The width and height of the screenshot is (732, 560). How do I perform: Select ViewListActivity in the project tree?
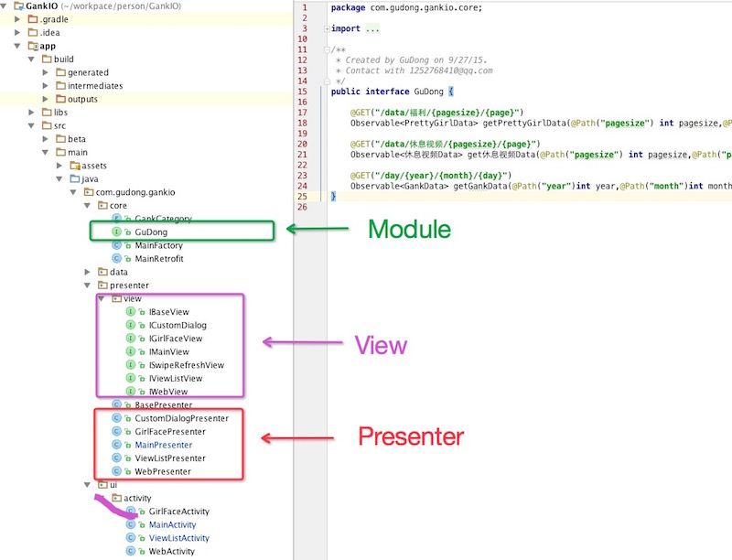178,538
